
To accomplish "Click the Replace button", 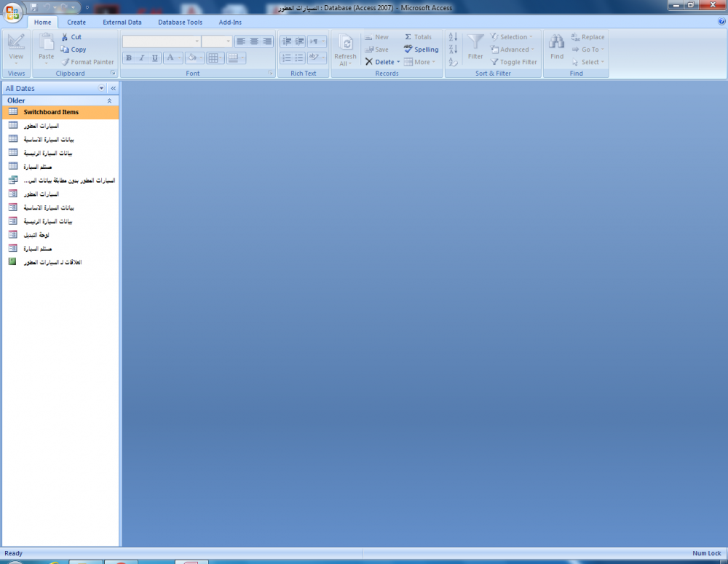I will [x=587, y=36].
